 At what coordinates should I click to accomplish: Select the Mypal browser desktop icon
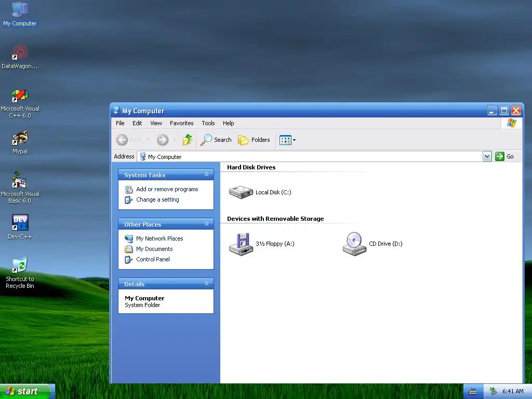click(x=20, y=142)
